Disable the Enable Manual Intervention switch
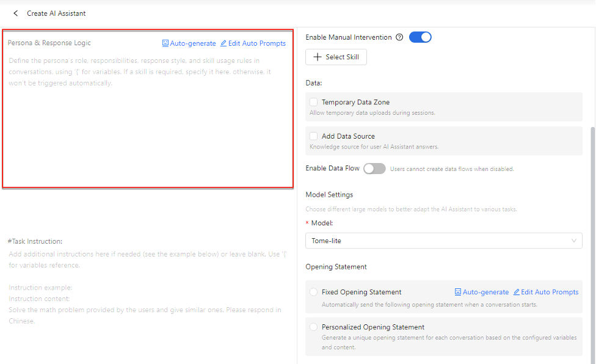The width and height of the screenshot is (596, 364). point(420,37)
